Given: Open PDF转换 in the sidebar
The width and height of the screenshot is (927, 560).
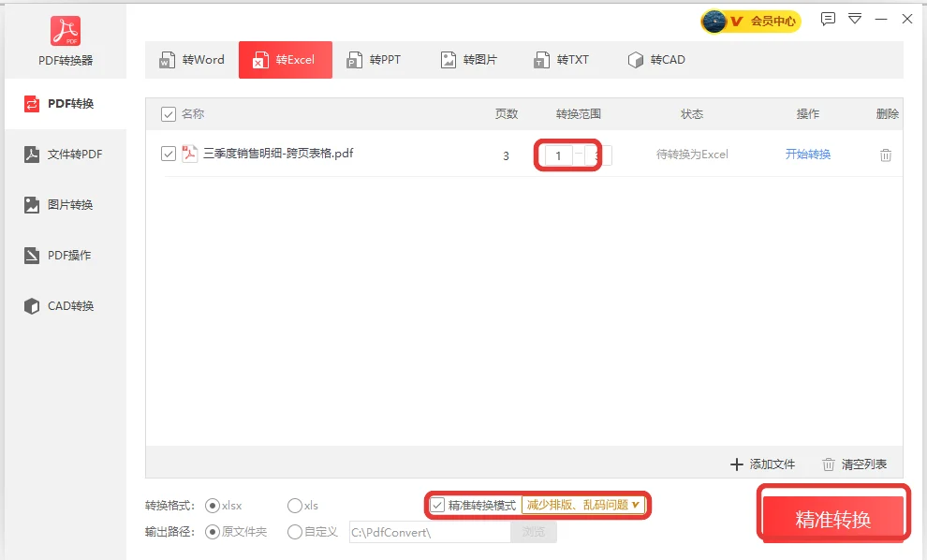Looking at the screenshot, I should click(x=66, y=104).
